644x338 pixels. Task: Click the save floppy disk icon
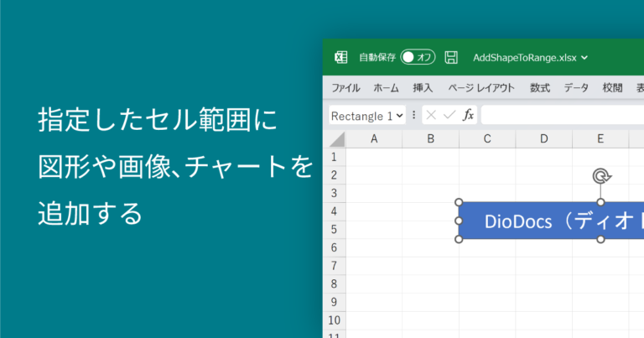point(451,58)
